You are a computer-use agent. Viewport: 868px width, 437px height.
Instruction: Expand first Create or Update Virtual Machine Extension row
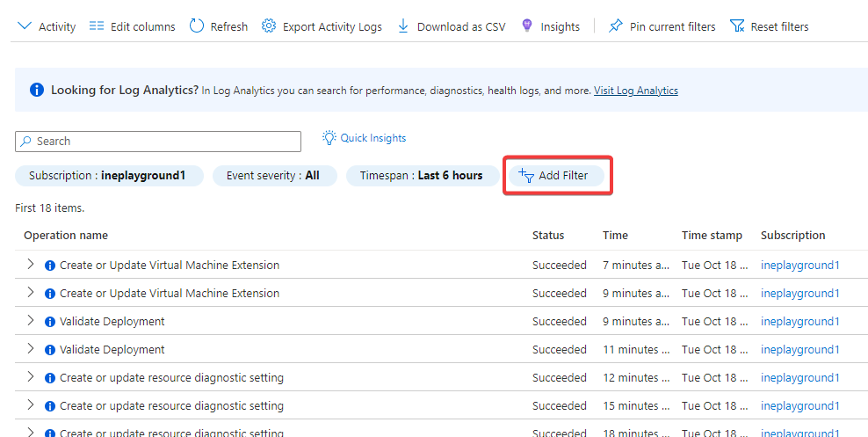(30, 265)
